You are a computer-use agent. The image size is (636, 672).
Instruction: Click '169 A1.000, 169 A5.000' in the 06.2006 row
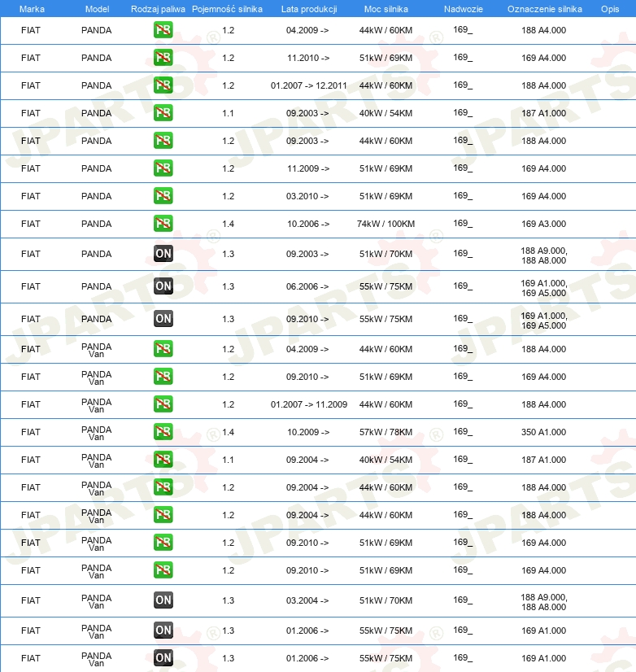pos(544,288)
